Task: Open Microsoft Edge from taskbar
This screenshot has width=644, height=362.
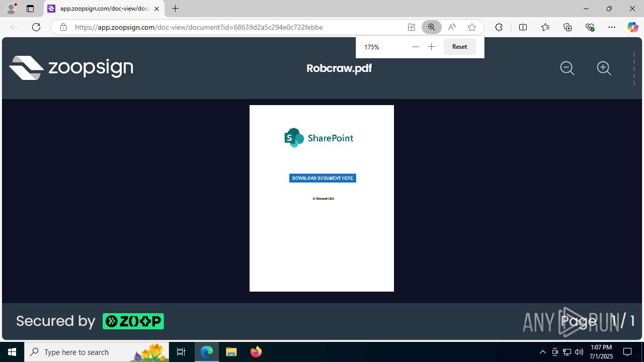Action: [x=207, y=352]
